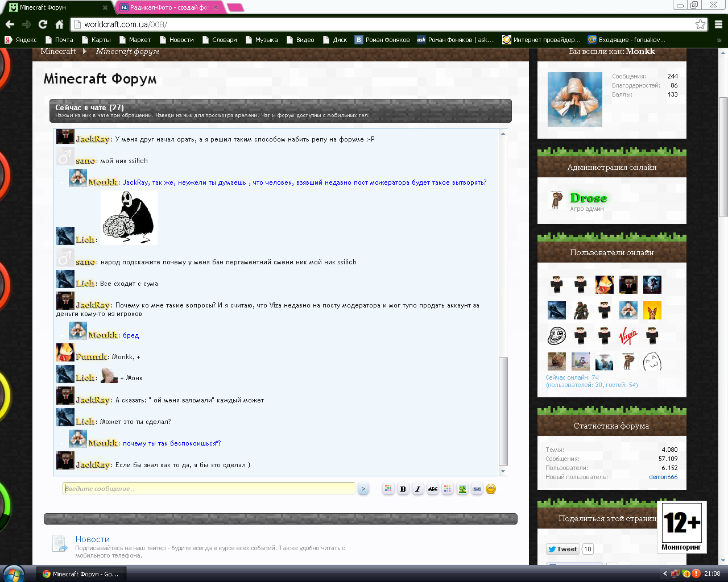Insert image using the tree picture icon
This screenshot has height=582, width=728.
(x=462, y=489)
